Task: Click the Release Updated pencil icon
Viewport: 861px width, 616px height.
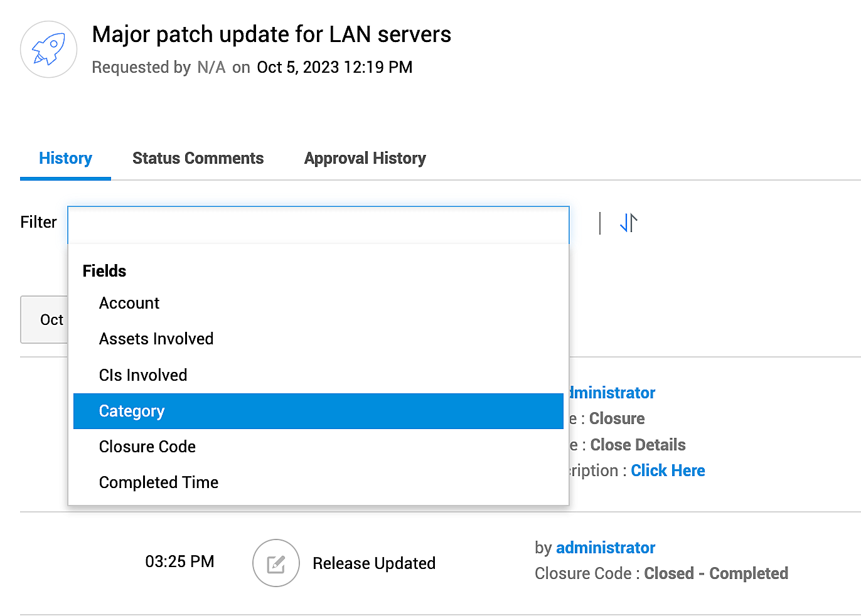Action: point(275,563)
